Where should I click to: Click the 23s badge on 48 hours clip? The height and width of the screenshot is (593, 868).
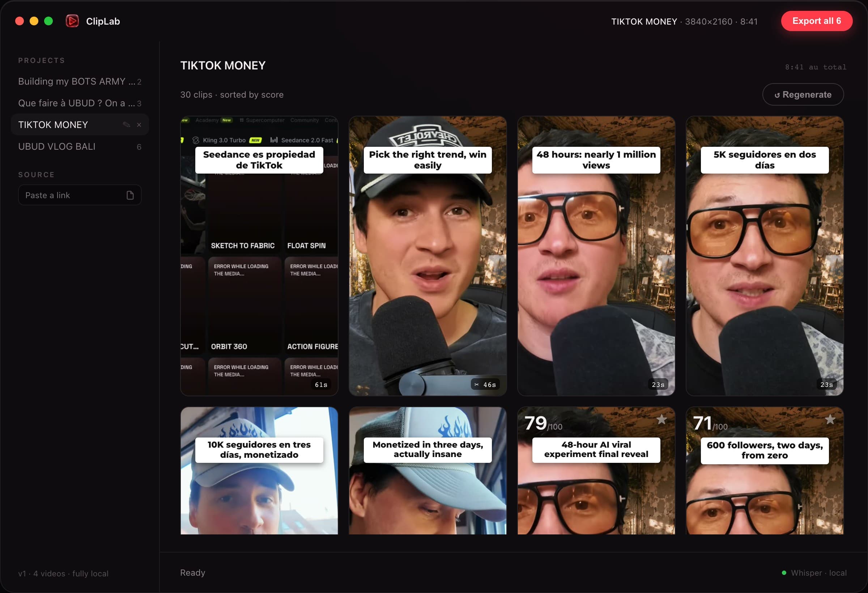pos(658,384)
